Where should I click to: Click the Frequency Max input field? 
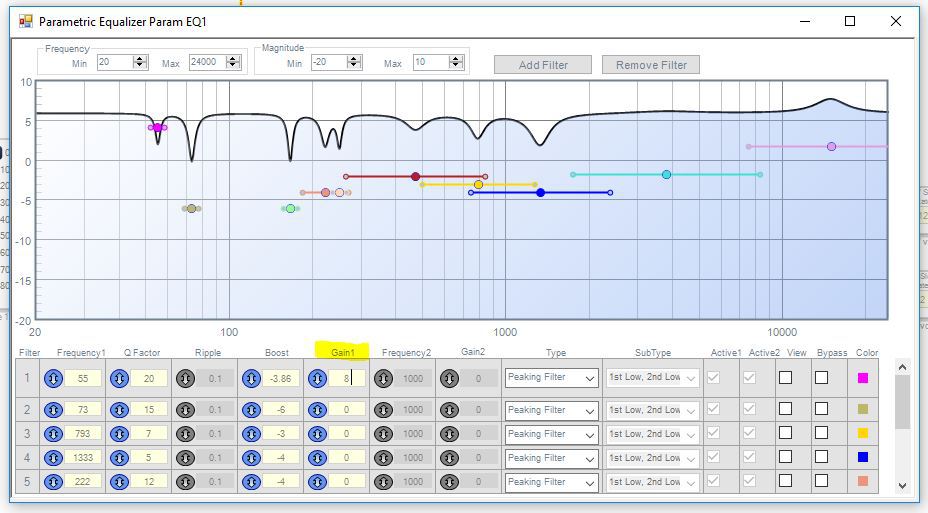pos(206,63)
